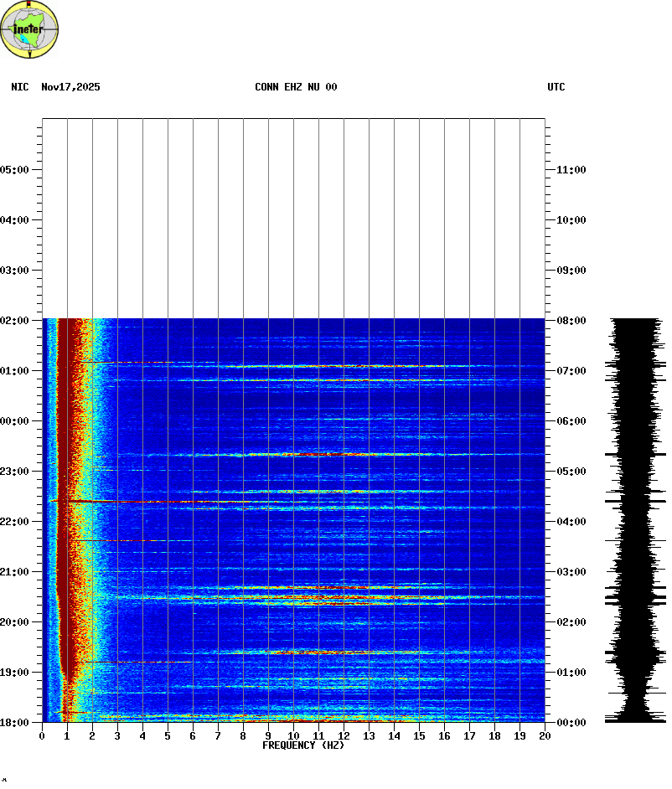Click the UTC label at top right
This screenshot has height=789, width=672.
[x=556, y=87]
